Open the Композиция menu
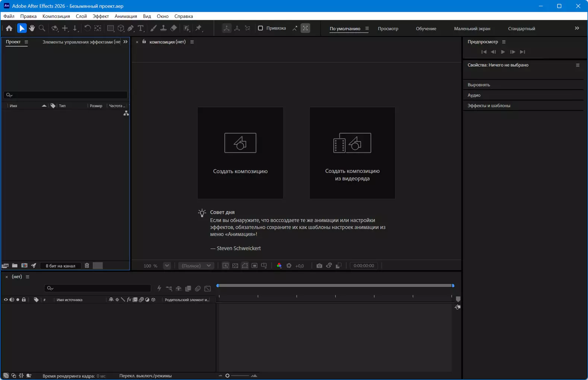Screen dimensions: 588x380 coord(56,16)
